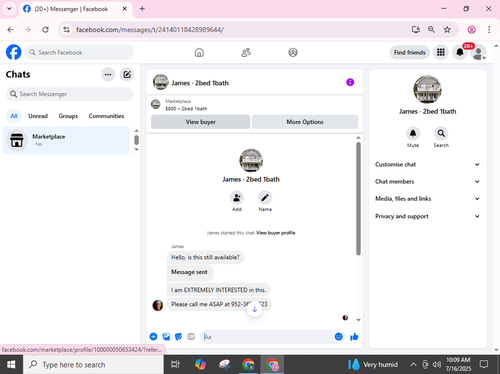Viewport: 500px width, 374px height.
Task: Click the "$800 - 2bed 1bath" listing text
Action: coord(186,109)
